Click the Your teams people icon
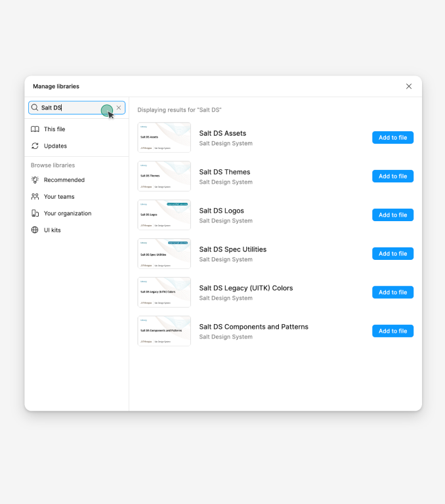 35,197
